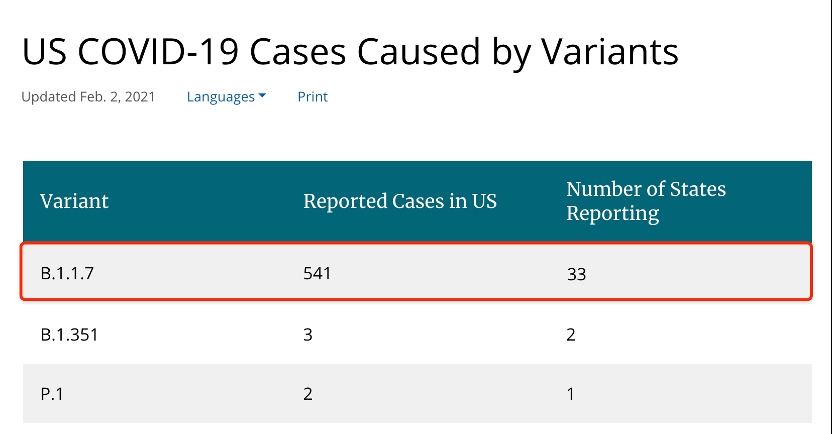The width and height of the screenshot is (832, 434).
Task: Click the states count in P.1 row
Action: 571,393
